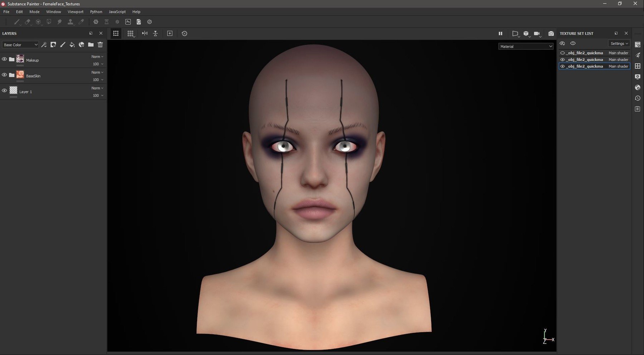Image resolution: width=644 pixels, height=355 pixels.
Task: Click the Substance gear icon in top toolbar
Action: (x=96, y=22)
